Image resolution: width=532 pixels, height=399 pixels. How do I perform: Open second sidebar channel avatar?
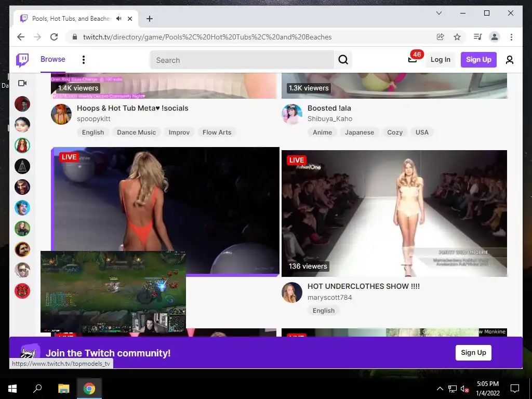22,125
